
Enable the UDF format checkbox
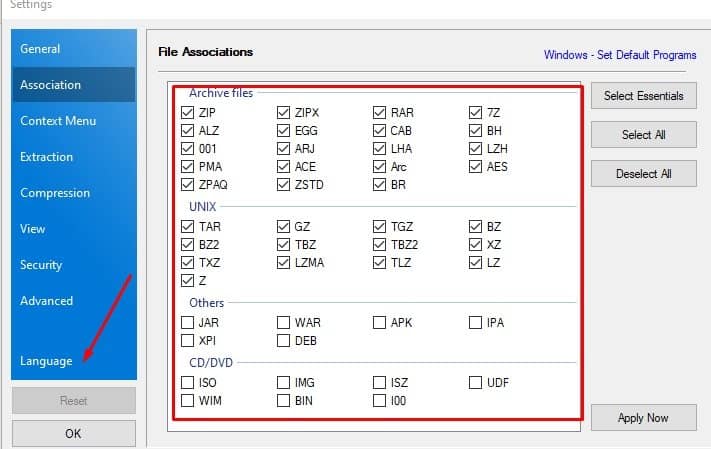pyautogui.click(x=477, y=383)
